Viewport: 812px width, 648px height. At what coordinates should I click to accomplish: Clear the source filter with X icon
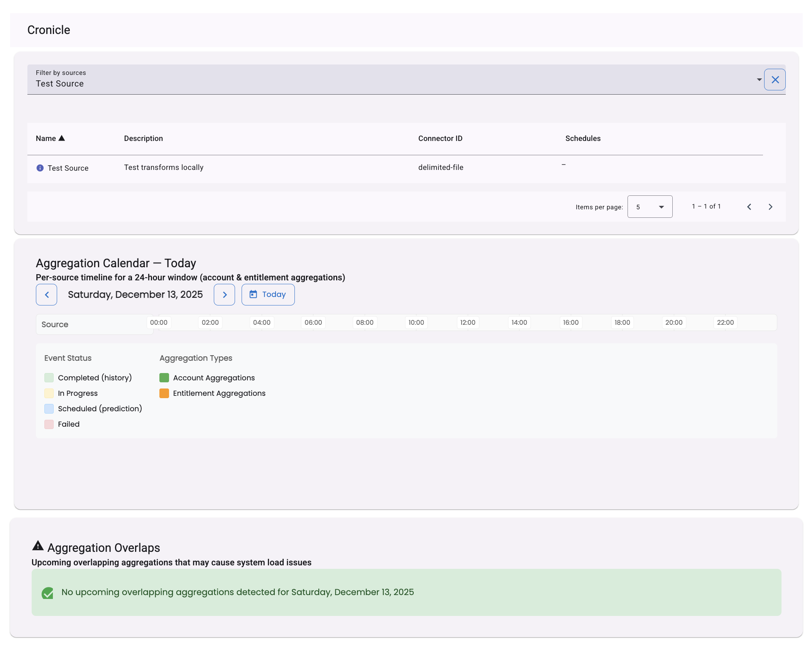(x=775, y=80)
